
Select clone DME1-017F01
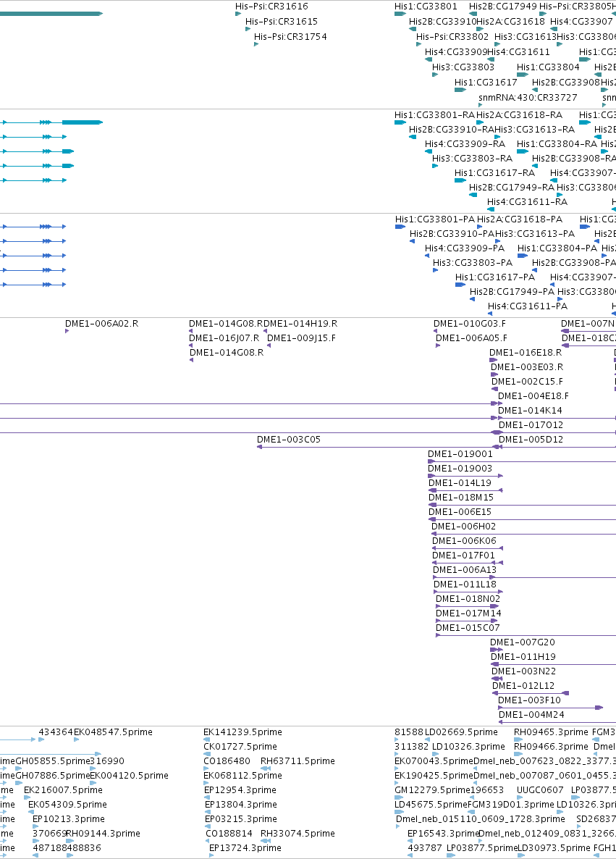click(463, 556)
